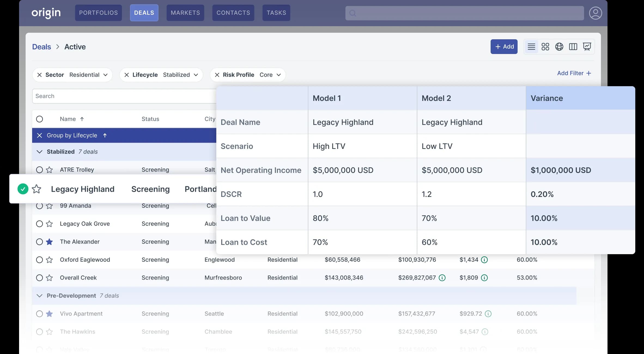644x354 pixels.
Task: Collapse the Pre-Development group
Action: (x=40, y=296)
